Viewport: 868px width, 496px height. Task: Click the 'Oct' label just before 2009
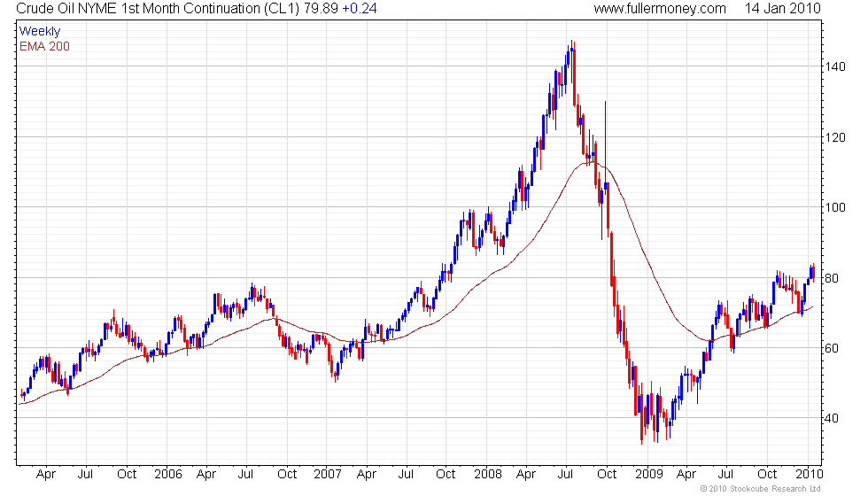click(x=607, y=475)
